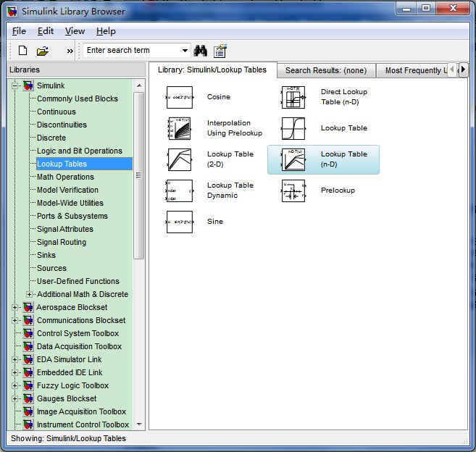Select Discontinuities library in tree
Screen dimensions: 476x452
click(x=62, y=125)
